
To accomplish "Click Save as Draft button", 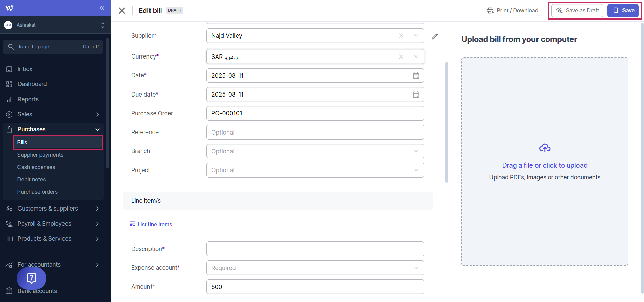I will pyautogui.click(x=577, y=11).
